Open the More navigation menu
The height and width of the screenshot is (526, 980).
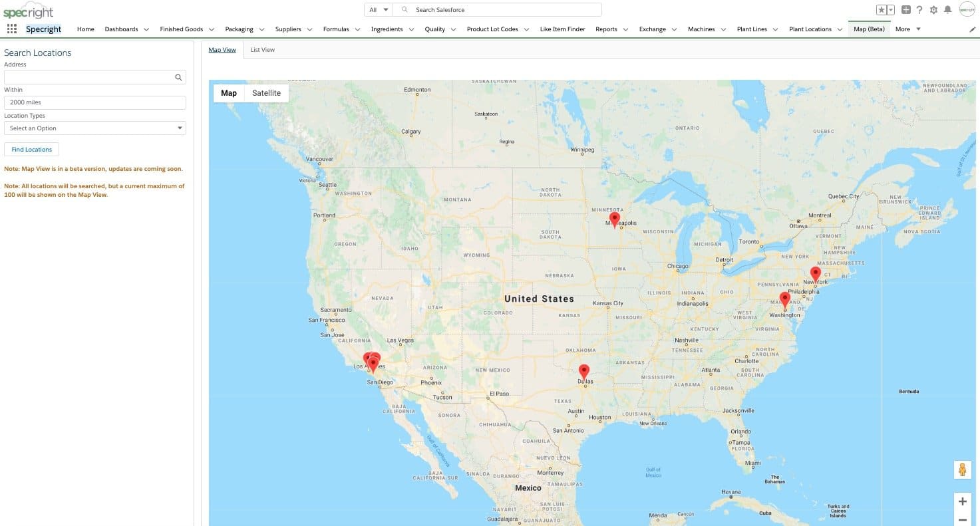908,29
